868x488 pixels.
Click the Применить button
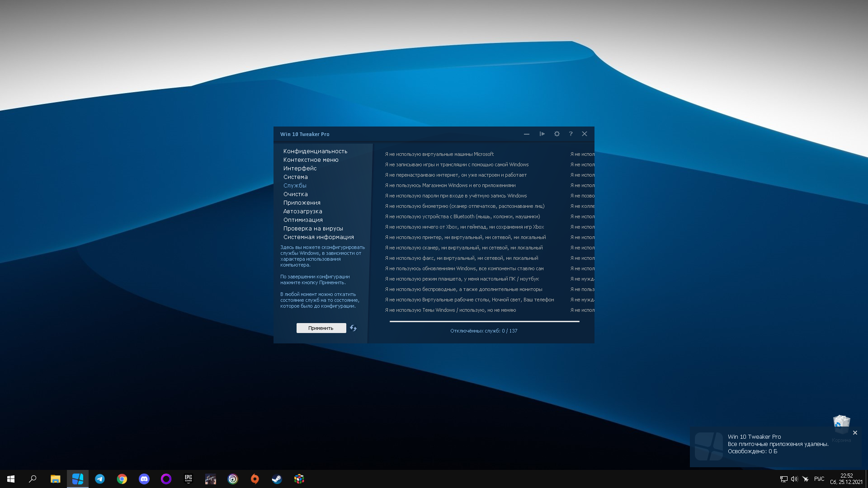(321, 328)
